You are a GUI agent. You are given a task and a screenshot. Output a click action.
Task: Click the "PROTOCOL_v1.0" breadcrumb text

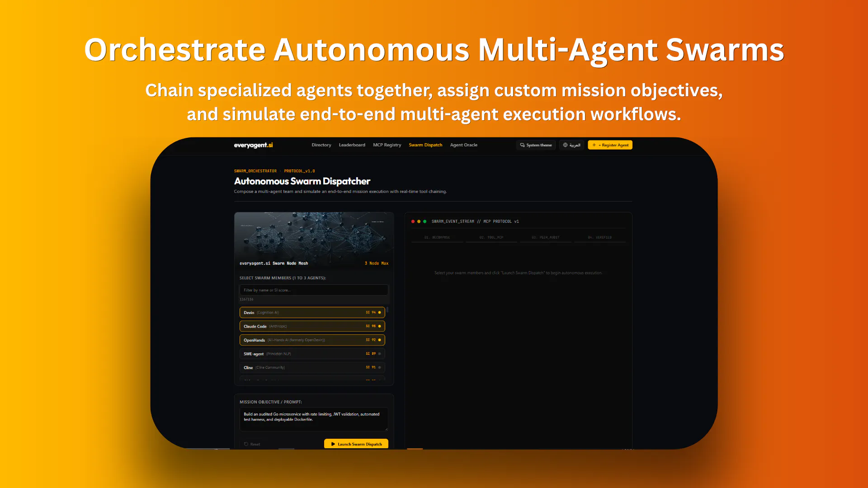coord(299,171)
